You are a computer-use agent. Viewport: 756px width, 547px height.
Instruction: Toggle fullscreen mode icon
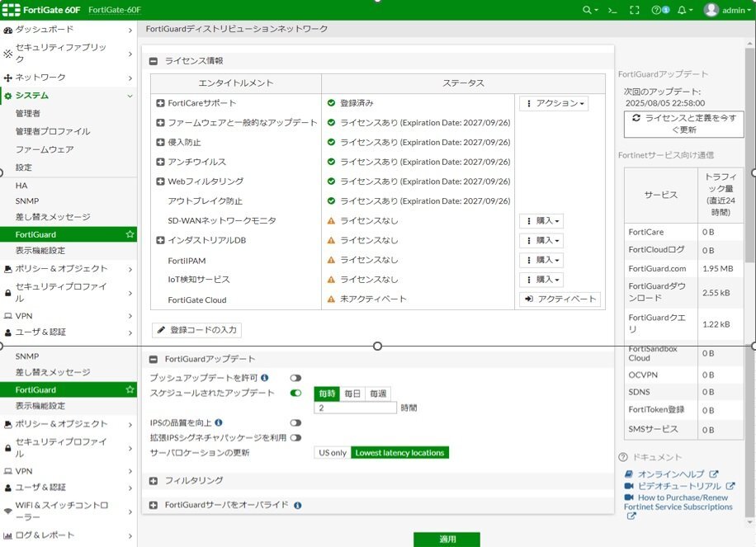coord(635,10)
